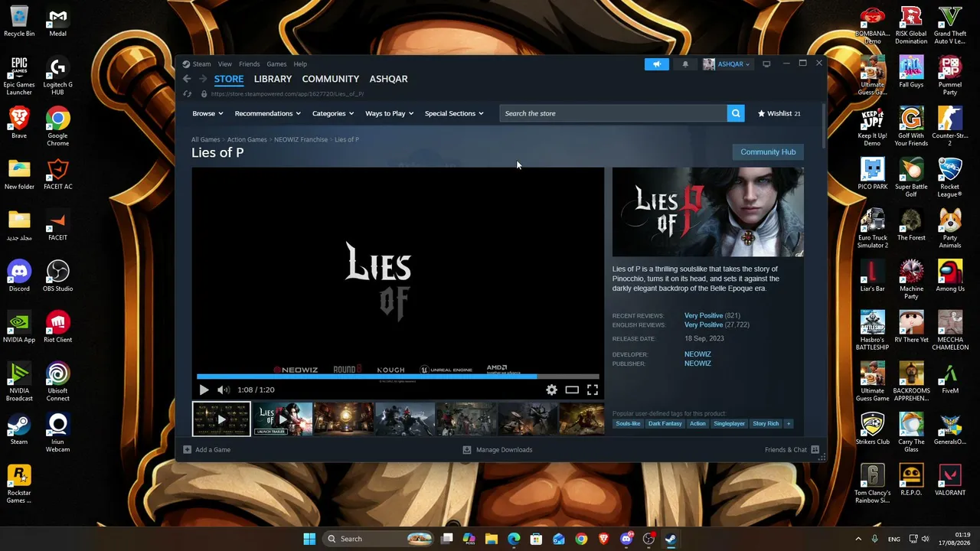Screen dimensions: 980x551
Task: Switch Steam to Big Picture mode
Action: 766,64
